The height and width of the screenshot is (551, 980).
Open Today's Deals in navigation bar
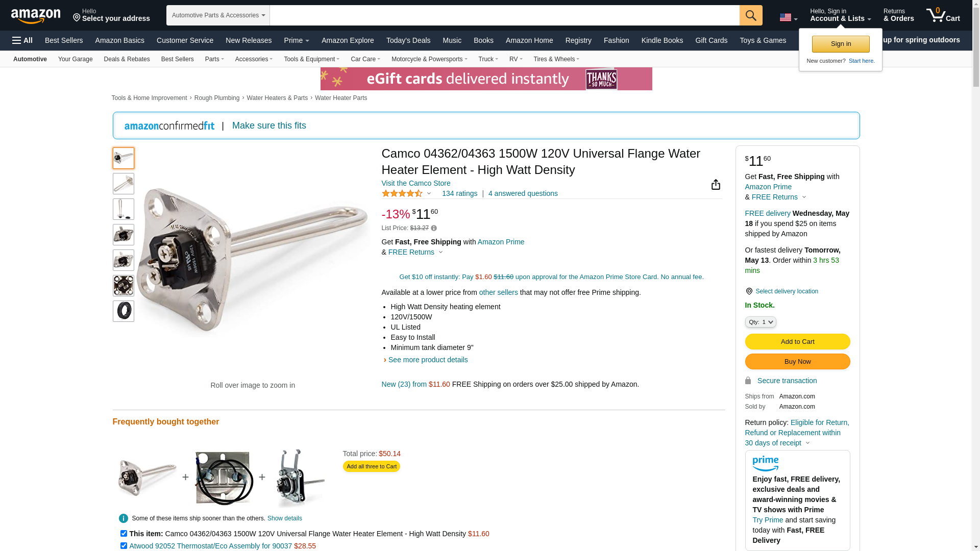pyautogui.click(x=408, y=40)
